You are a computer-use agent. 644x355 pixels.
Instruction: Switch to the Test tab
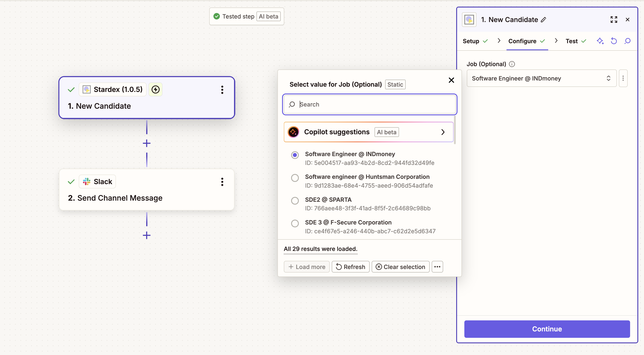pyautogui.click(x=576, y=41)
